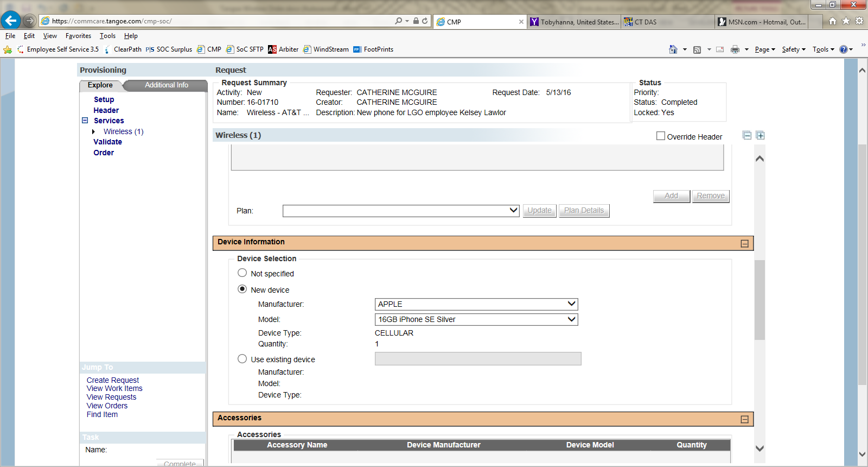Viewport: 868px width, 467px height.
Task: Click the Print icon in command bar
Action: [735, 49]
